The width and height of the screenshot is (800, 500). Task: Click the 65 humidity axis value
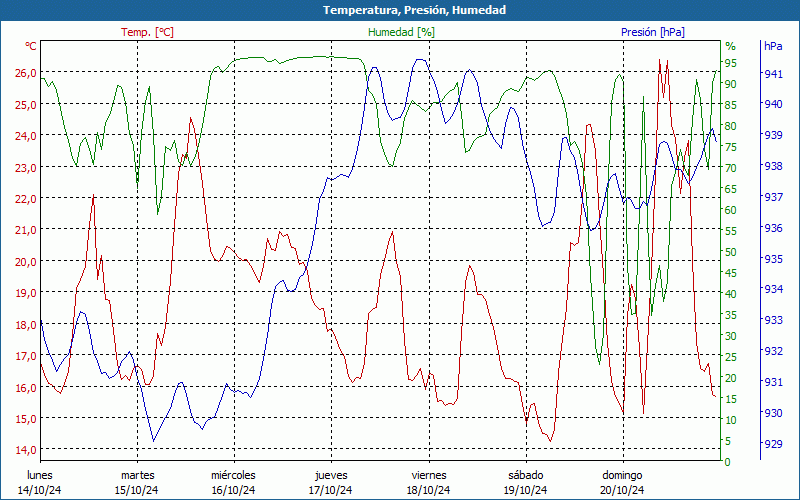pyautogui.click(x=731, y=189)
